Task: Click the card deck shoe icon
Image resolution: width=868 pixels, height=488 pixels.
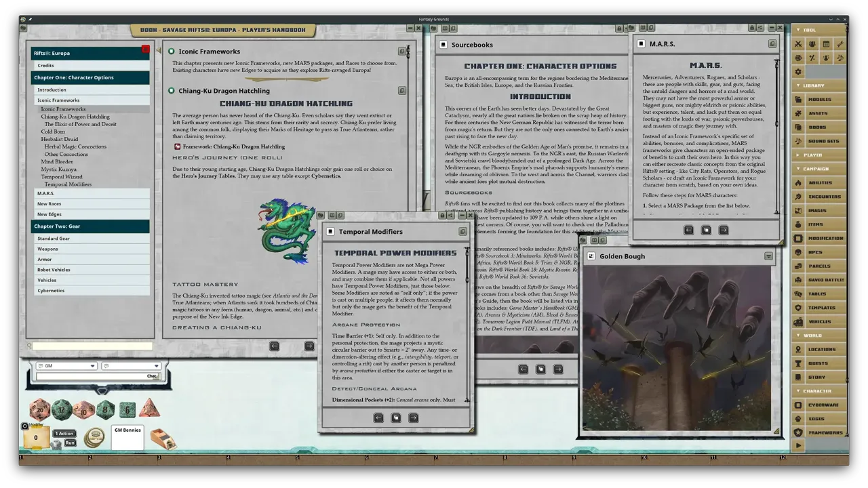Action: tap(162, 439)
